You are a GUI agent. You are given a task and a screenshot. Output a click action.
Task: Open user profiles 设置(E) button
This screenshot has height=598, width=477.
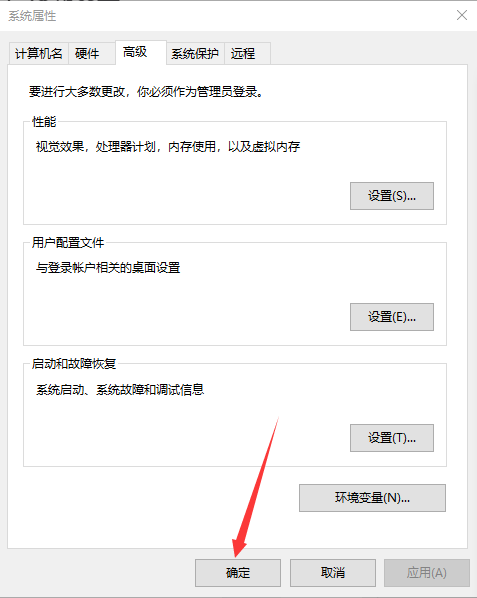(x=392, y=317)
